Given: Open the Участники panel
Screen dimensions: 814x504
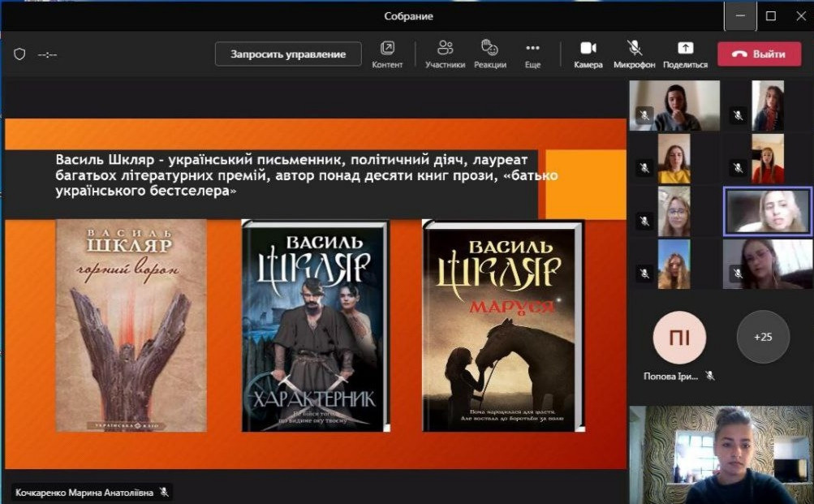Looking at the screenshot, I should coord(445,54).
